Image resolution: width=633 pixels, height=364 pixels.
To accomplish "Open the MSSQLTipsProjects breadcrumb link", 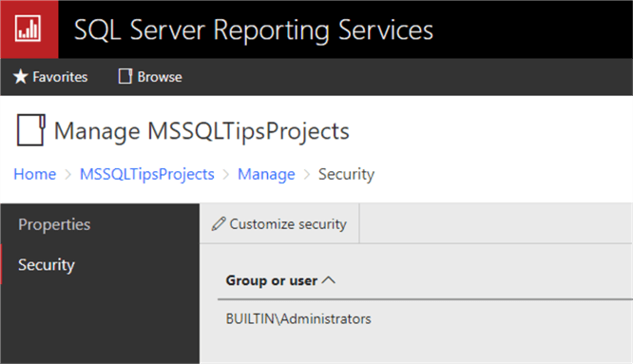I will [x=147, y=174].
